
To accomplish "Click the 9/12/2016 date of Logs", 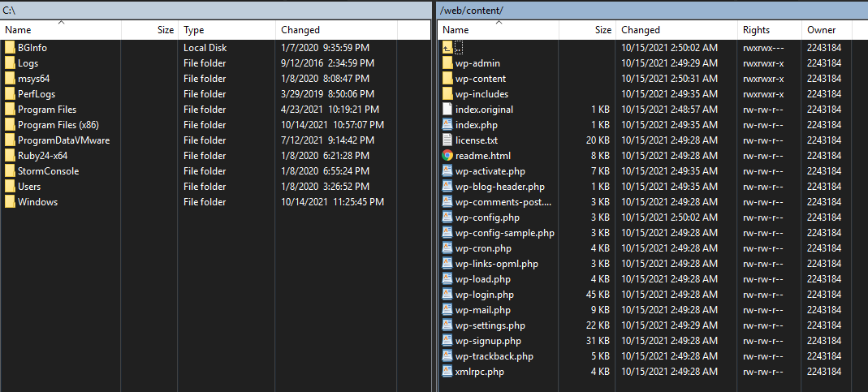I will coord(300,63).
